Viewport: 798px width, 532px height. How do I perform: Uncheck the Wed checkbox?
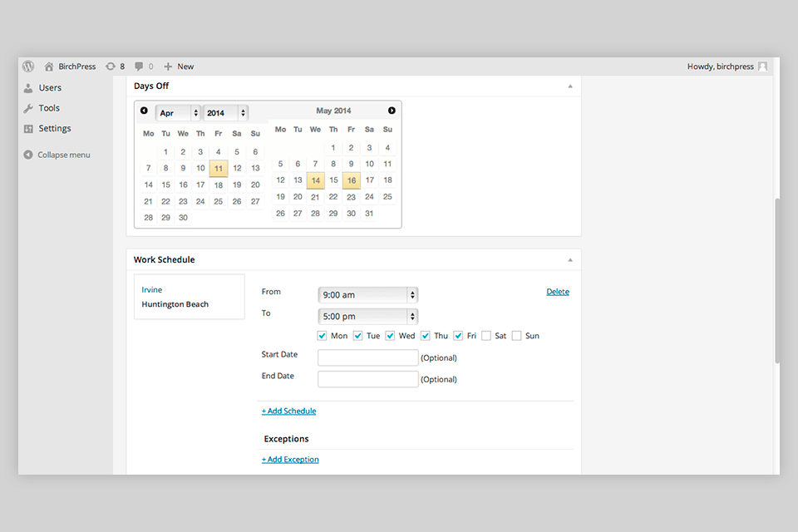click(x=390, y=336)
